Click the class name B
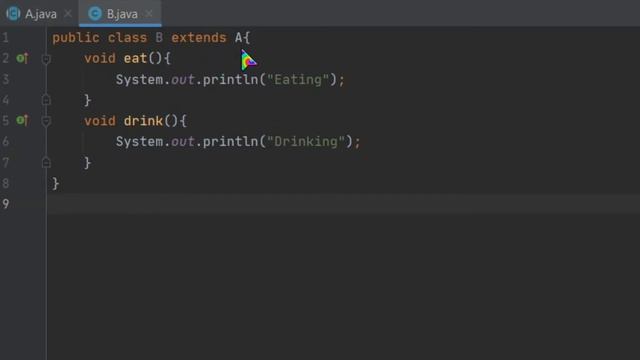 [x=159, y=38]
